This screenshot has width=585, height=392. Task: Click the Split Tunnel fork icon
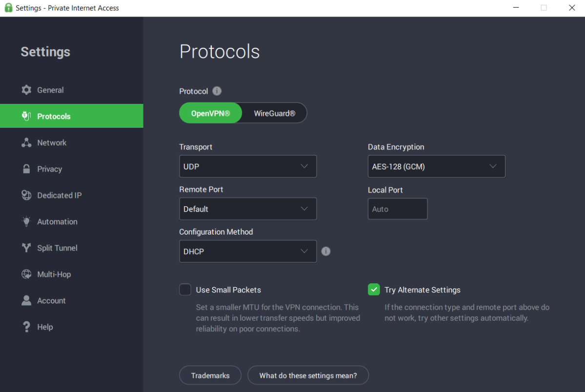point(26,248)
